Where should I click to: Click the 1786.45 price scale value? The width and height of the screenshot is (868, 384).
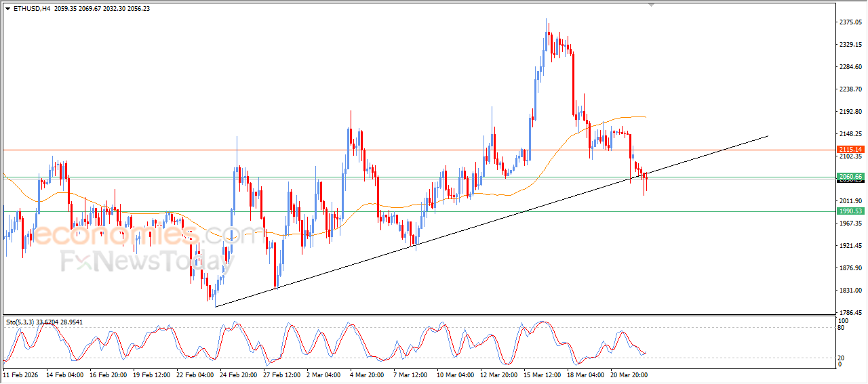[x=850, y=313]
